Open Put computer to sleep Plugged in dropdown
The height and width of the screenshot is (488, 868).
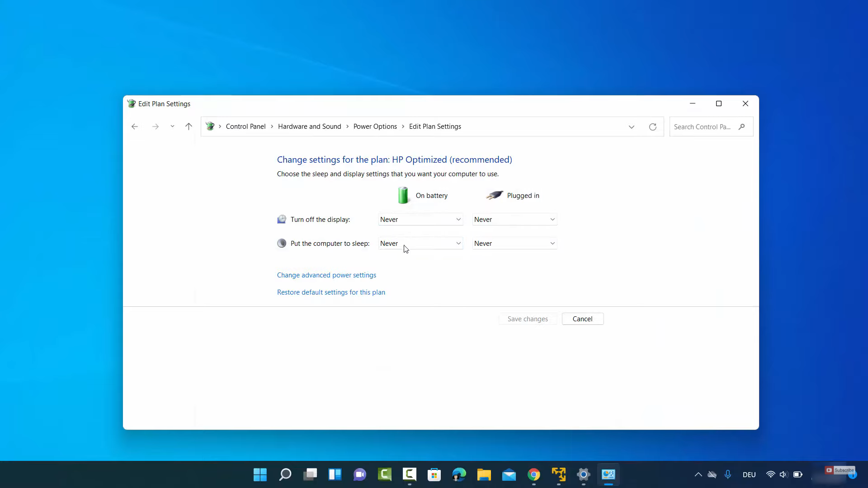click(x=514, y=244)
